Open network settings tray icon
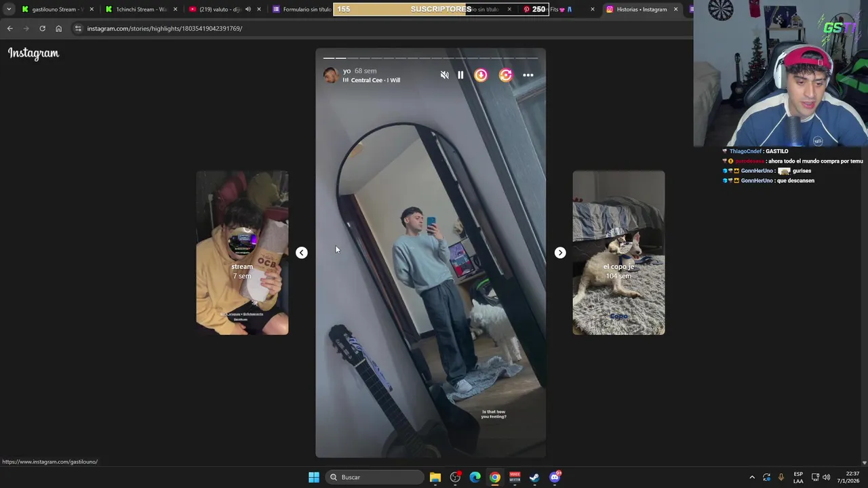Screen dimensions: 868x488 pos(815,477)
